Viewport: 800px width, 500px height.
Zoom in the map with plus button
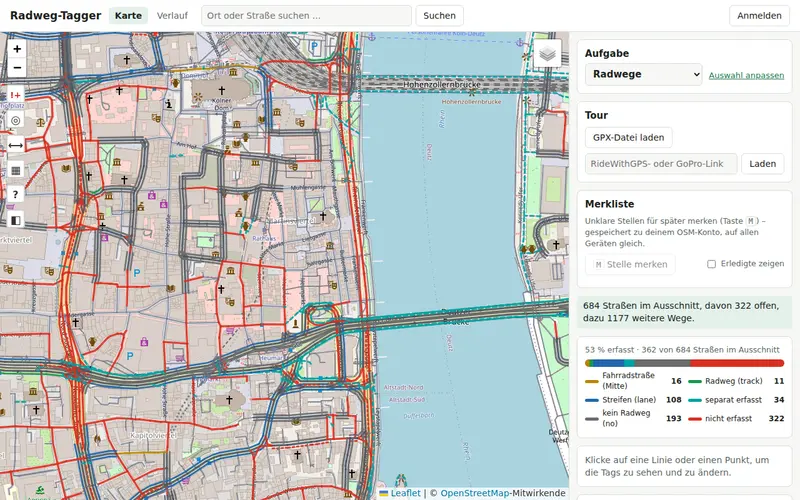[17, 49]
